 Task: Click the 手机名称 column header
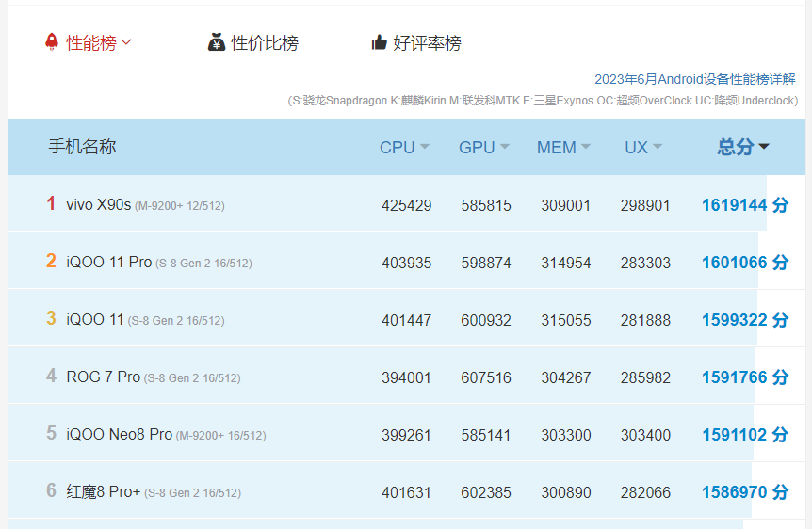tap(82, 147)
